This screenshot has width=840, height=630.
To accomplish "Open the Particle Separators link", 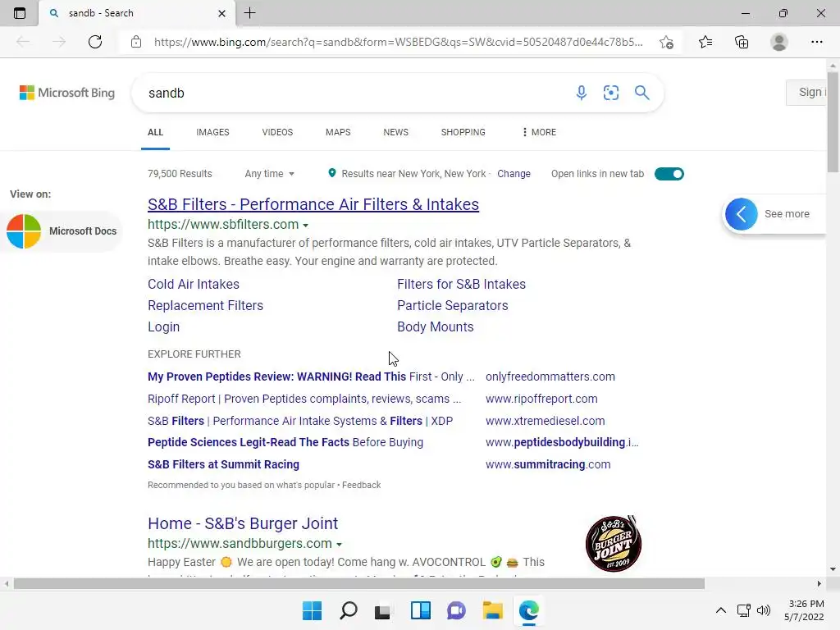I will point(453,305).
